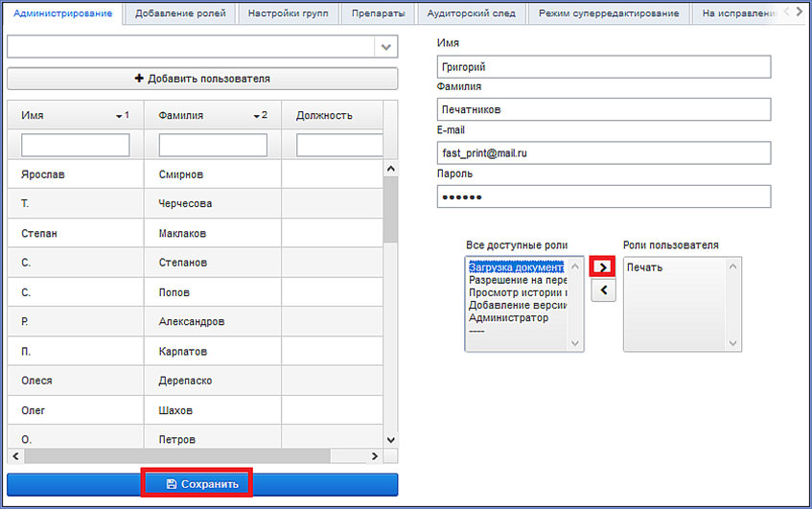Click the Дерепаско cell
This screenshot has height=509, width=812.
point(213,381)
